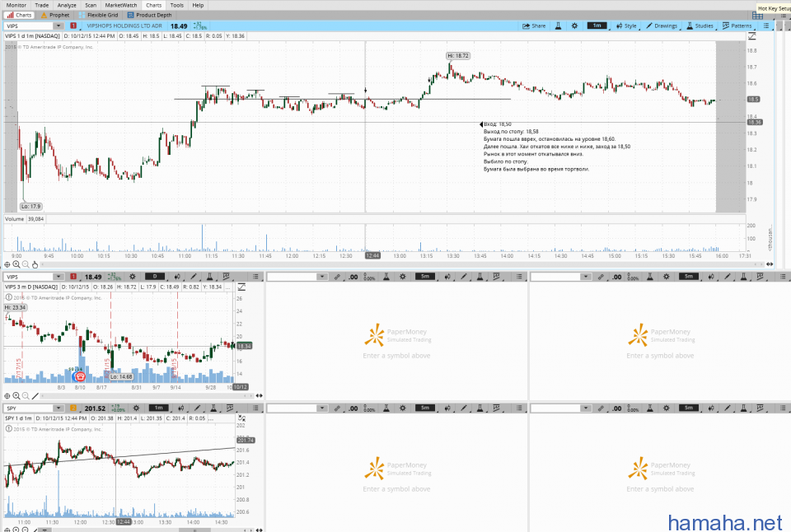This screenshot has width=791, height=532.
Task: Open the list menu icon on main chart toolbar
Action: point(766,26)
